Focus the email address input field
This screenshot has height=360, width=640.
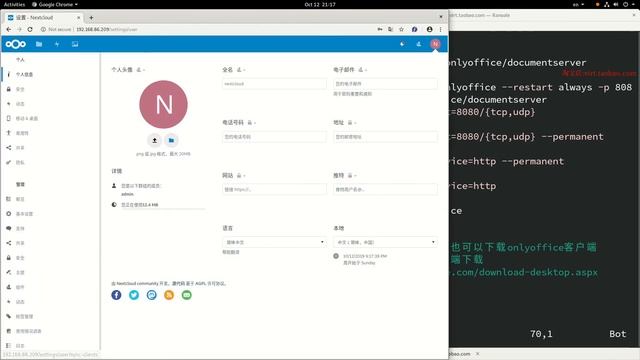pos(385,84)
